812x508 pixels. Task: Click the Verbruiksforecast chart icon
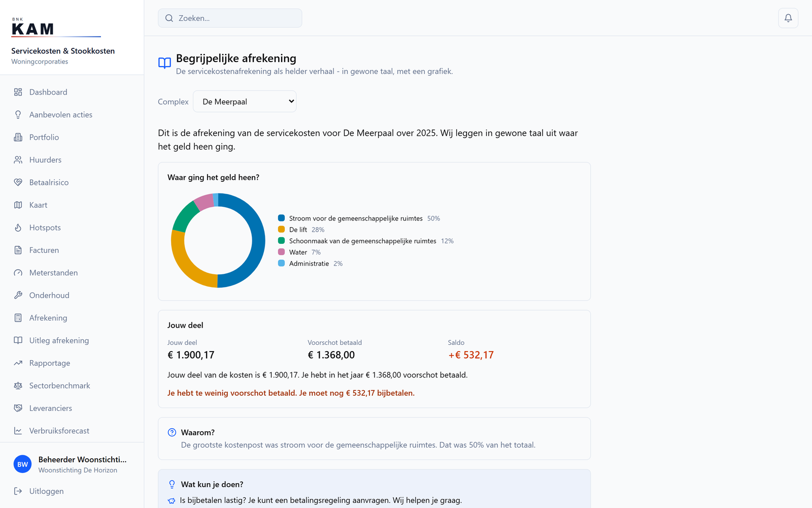[18, 431]
